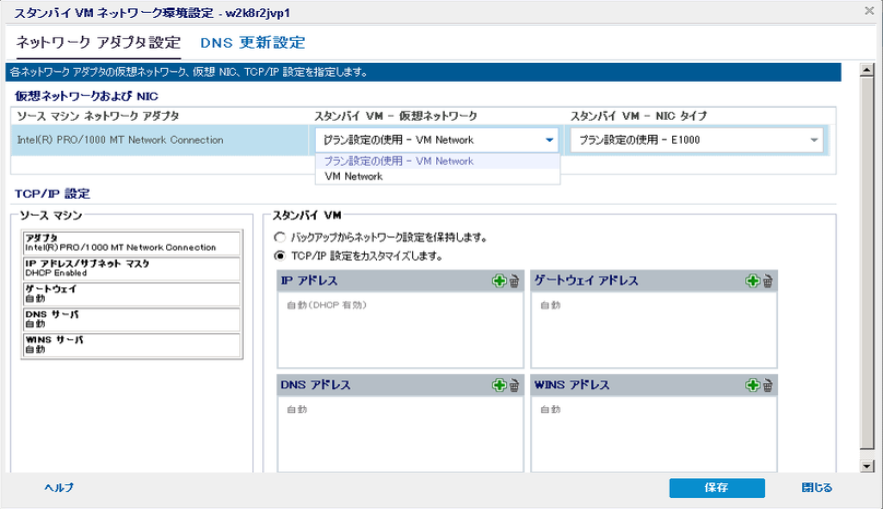Screen dimensions: 883x509
Task: Add a new WINS address
Action: 752,385
